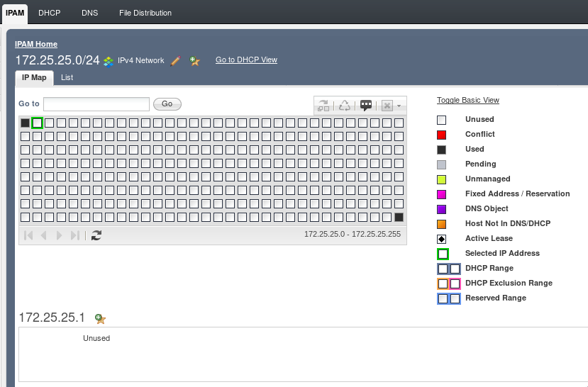588x387 pixels.
Task: Click the yellow-green Unmanaged legend swatch
Action: pyautogui.click(x=442, y=179)
